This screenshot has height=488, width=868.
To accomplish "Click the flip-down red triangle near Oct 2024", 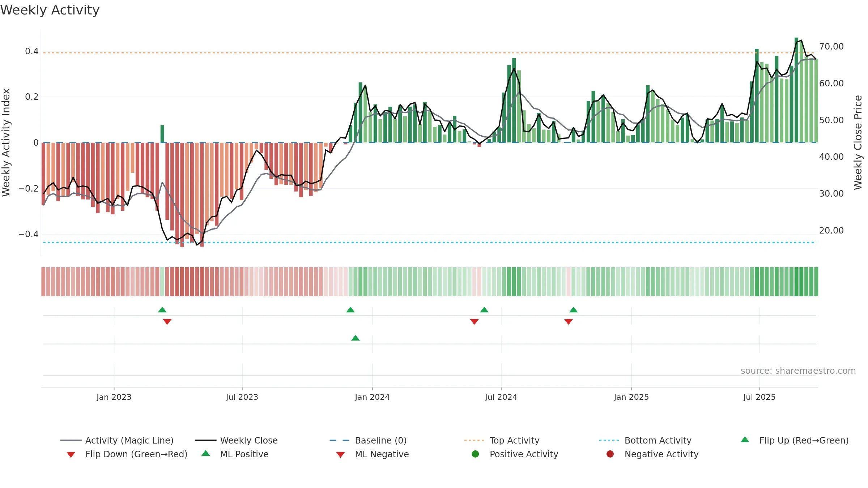I will (569, 322).
